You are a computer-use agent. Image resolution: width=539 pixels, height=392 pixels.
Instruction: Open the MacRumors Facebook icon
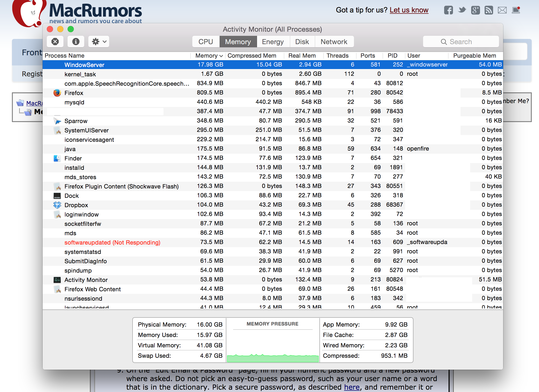click(448, 10)
